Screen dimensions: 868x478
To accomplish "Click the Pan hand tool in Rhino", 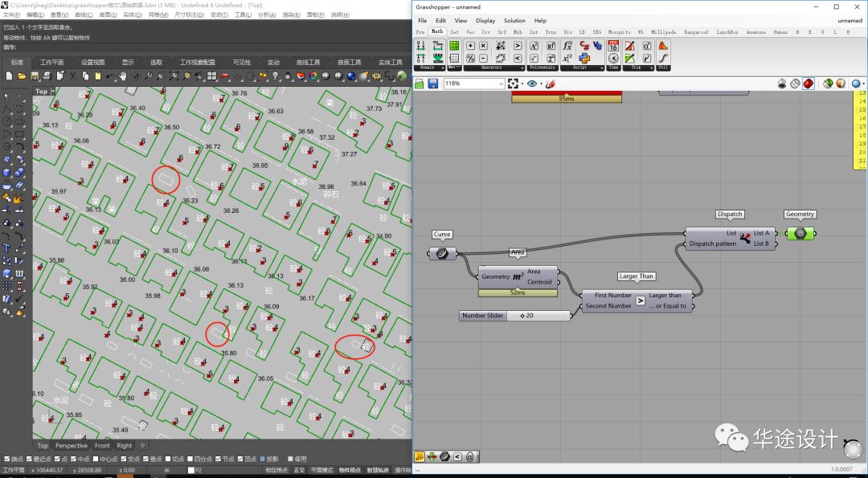I will pyautogui.click(x=122, y=76).
